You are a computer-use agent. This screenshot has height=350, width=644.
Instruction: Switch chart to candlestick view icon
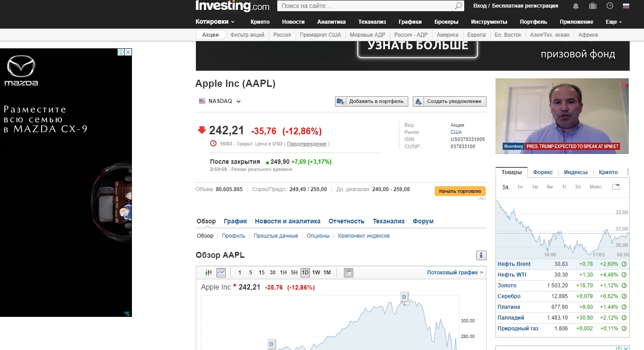point(208,273)
